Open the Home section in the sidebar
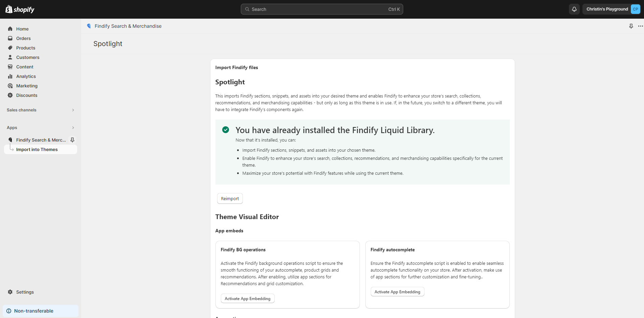The width and height of the screenshot is (644, 318). [22, 29]
